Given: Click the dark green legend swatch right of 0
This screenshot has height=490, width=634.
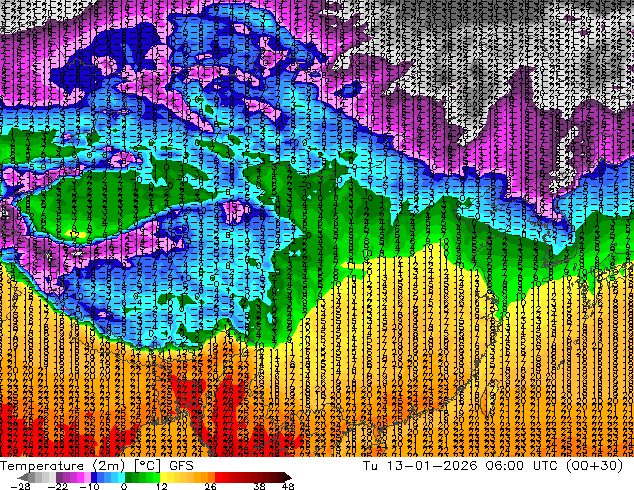Looking at the screenshot, I should point(129,477).
